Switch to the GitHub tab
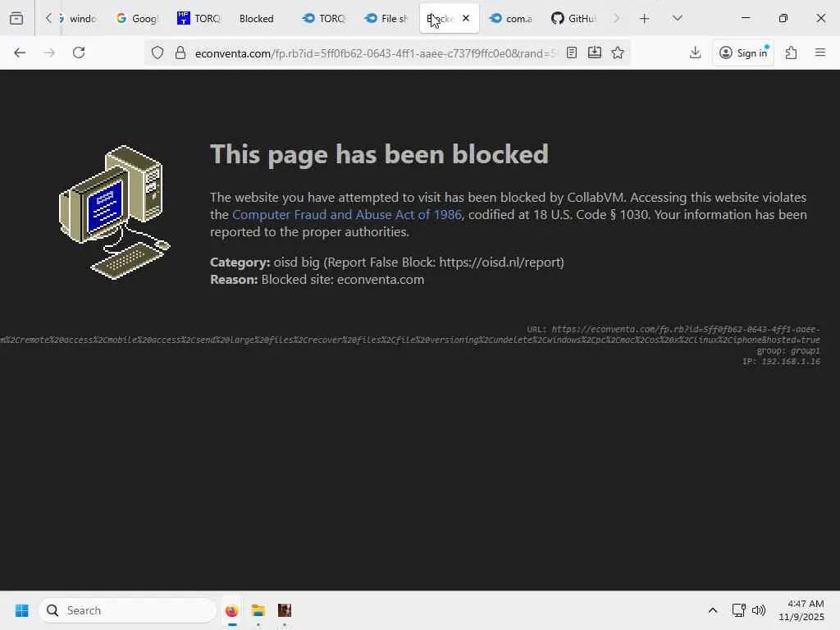The height and width of the screenshot is (630, 840). [573, 19]
